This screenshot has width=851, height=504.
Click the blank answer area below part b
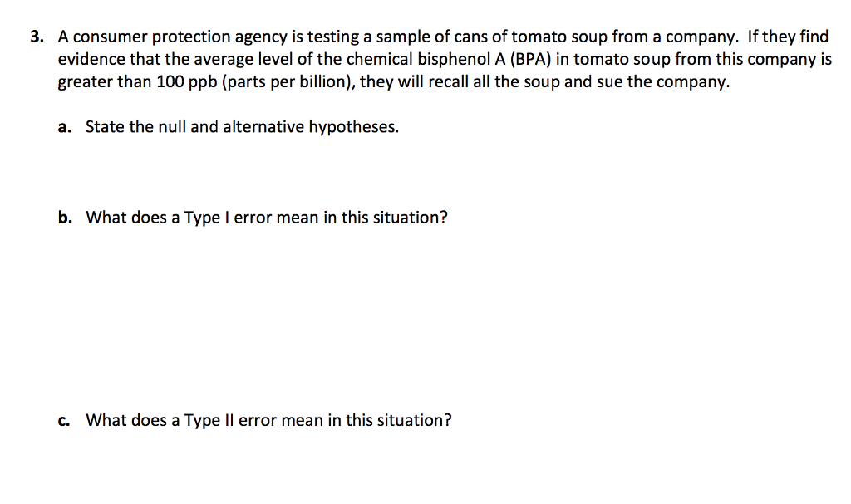click(x=416, y=316)
